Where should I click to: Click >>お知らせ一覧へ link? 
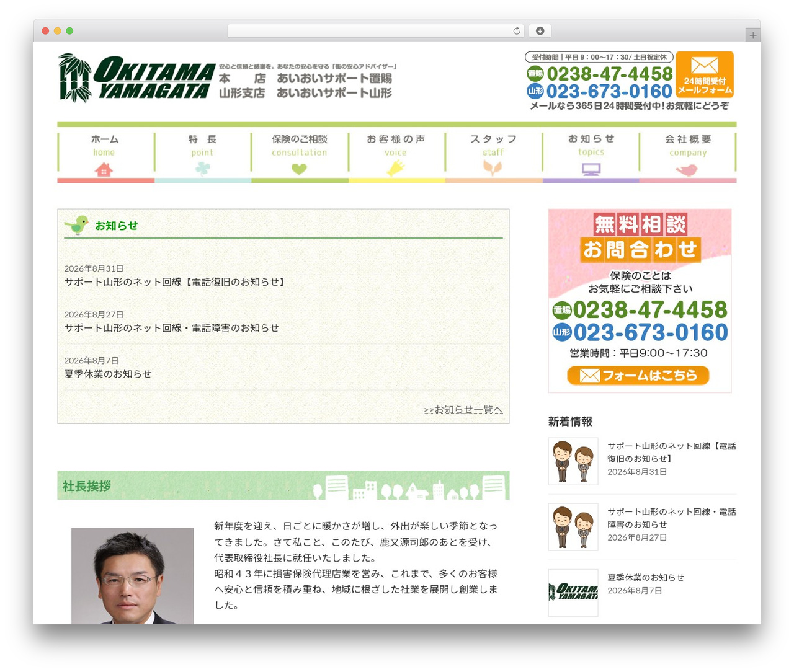[463, 409]
